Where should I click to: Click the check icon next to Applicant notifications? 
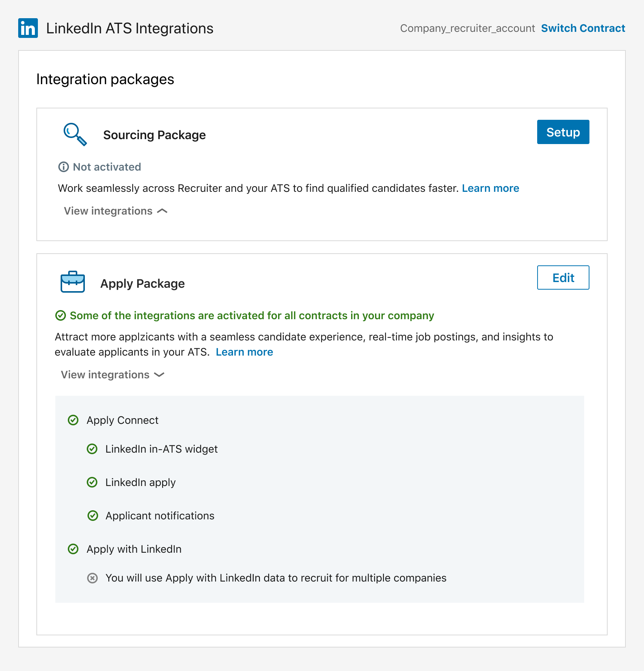93,516
